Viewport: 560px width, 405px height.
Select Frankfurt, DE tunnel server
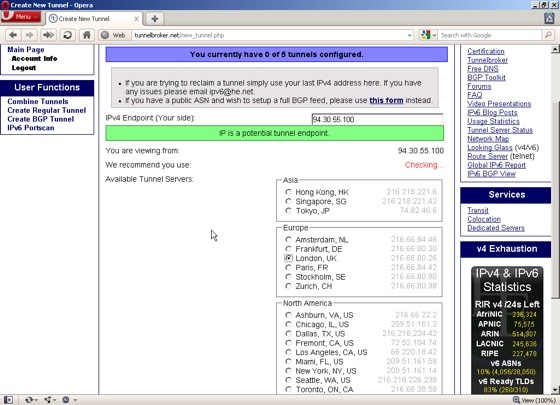point(288,249)
